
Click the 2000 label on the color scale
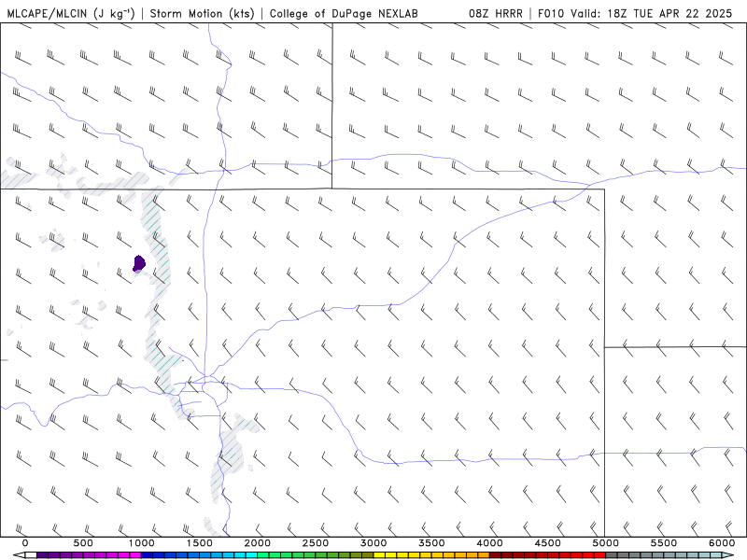[258, 543]
